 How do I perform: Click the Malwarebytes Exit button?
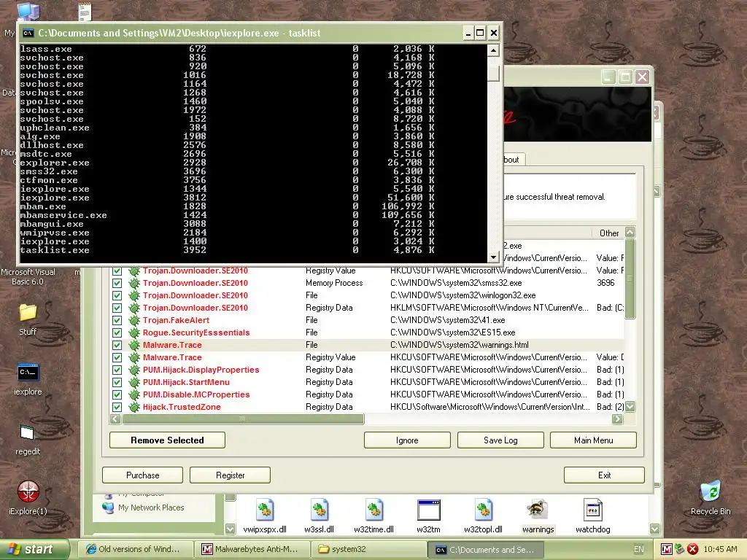click(604, 475)
